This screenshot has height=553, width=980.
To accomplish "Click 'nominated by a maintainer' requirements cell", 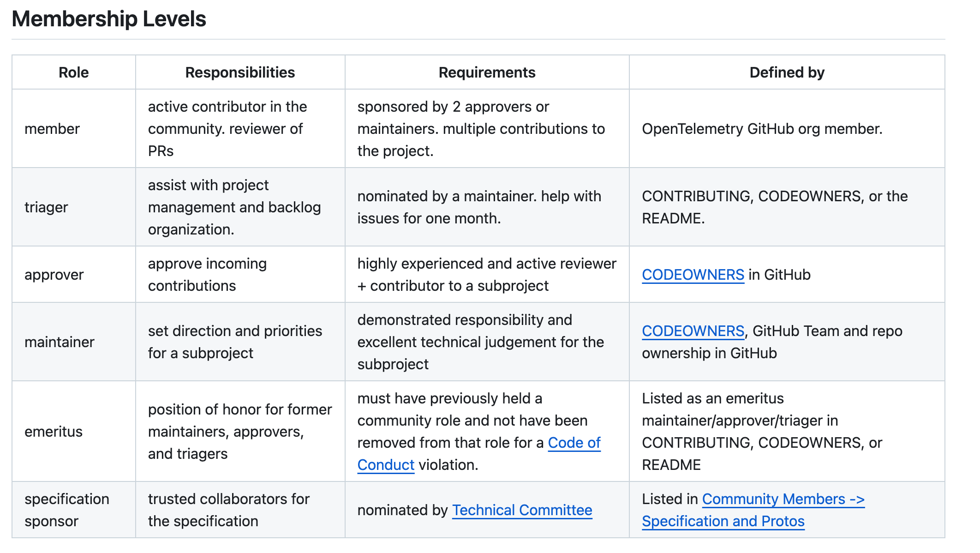I will pos(487,207).
